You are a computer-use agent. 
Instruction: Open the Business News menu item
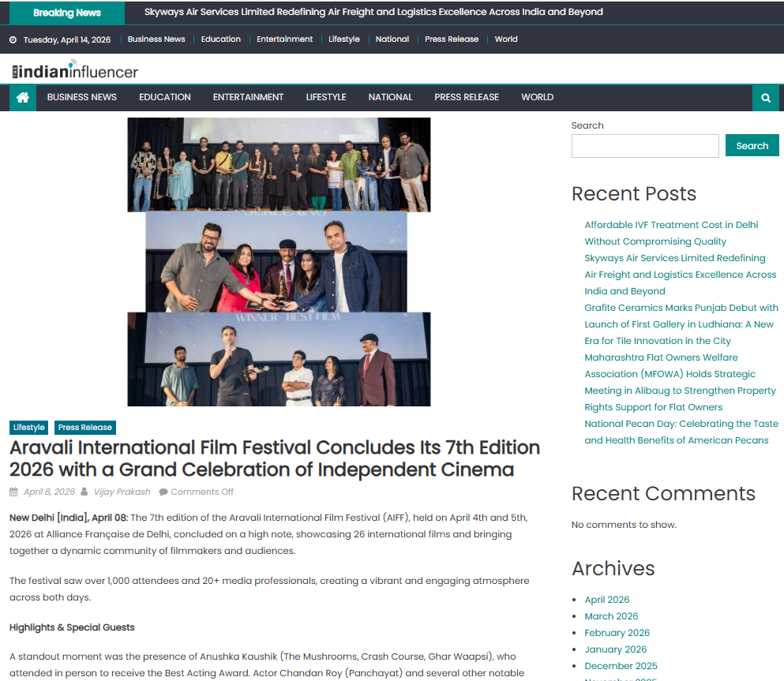point(81,97)
